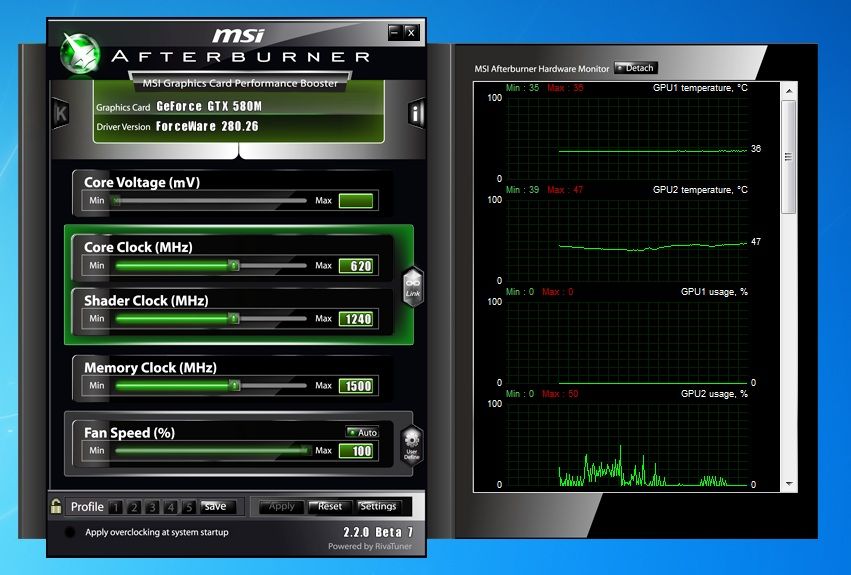Select profile slot 1
Image resolution: width=851 pixels, height=575 pixels.
point(115,507)
